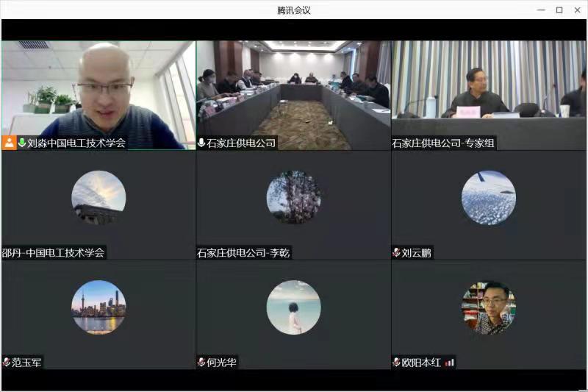The height and width of the screenshot is (392, 588).
Task: Click the 邵丹-中国电工技术学会 name label
Action: coord(54,253)
